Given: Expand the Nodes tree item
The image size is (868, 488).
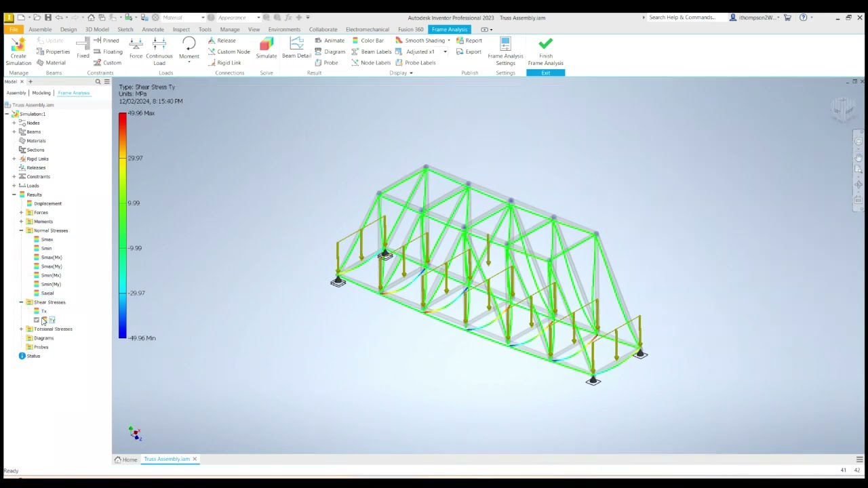Looking at the screenshot, I should tap(14, 123).
